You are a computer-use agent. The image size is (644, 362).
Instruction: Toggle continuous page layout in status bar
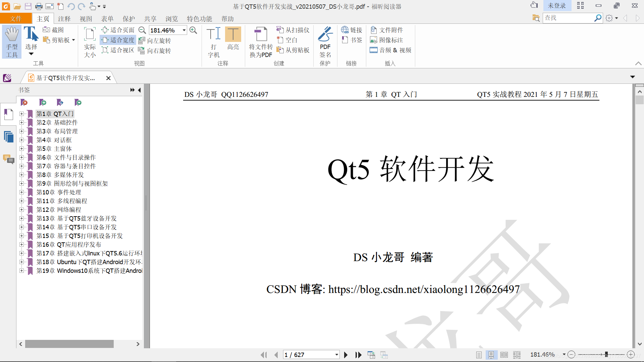point(491,355)
